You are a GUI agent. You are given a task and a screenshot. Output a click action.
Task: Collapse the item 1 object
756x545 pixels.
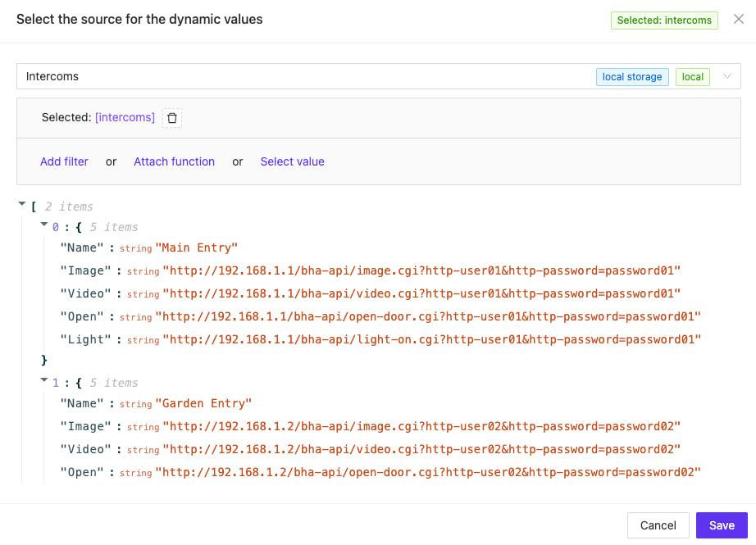point(44,381)
